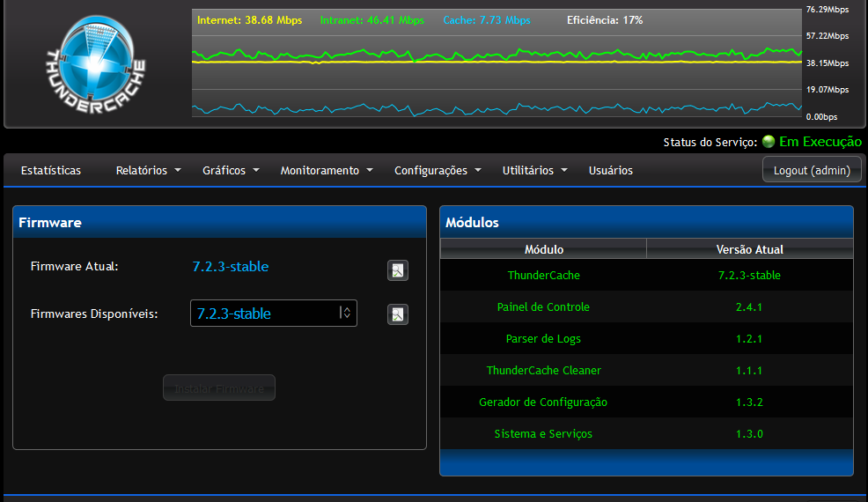Click the Internet: 38.68 Mbps label
This screenshot has height=502, width=868.
tap(250, 20)
